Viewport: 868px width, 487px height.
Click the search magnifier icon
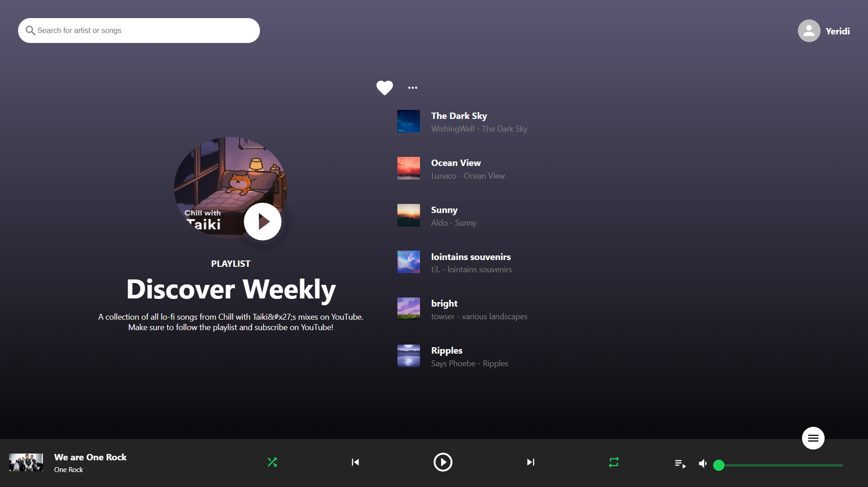point(30,30)
